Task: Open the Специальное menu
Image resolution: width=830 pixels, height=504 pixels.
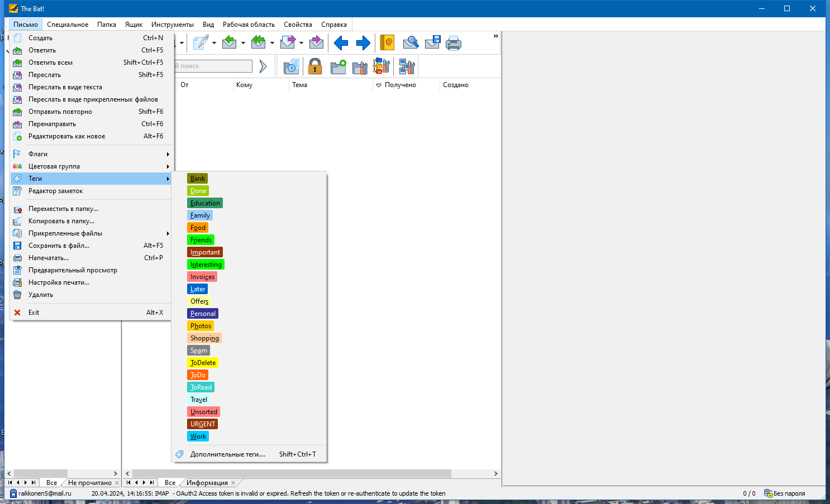Action: 68,25
